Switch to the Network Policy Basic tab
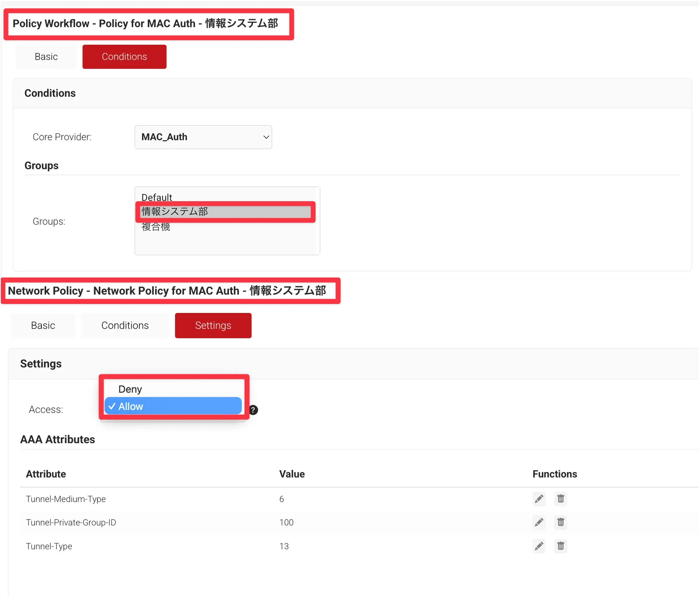 [x=43, y=325]
